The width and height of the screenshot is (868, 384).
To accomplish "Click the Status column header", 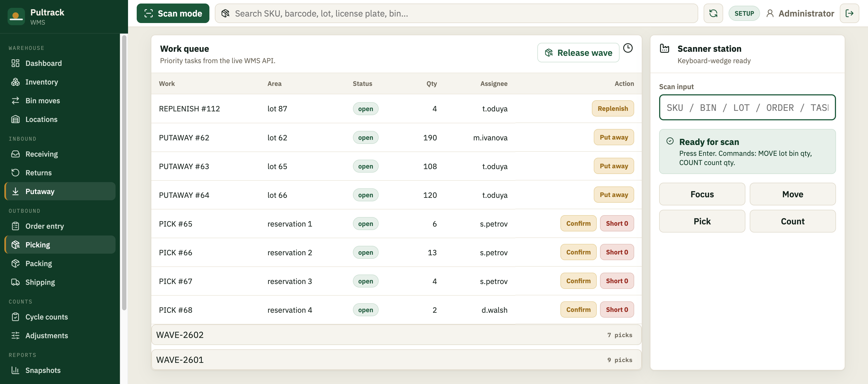I will pyautogui.click(x=362, y=83).
